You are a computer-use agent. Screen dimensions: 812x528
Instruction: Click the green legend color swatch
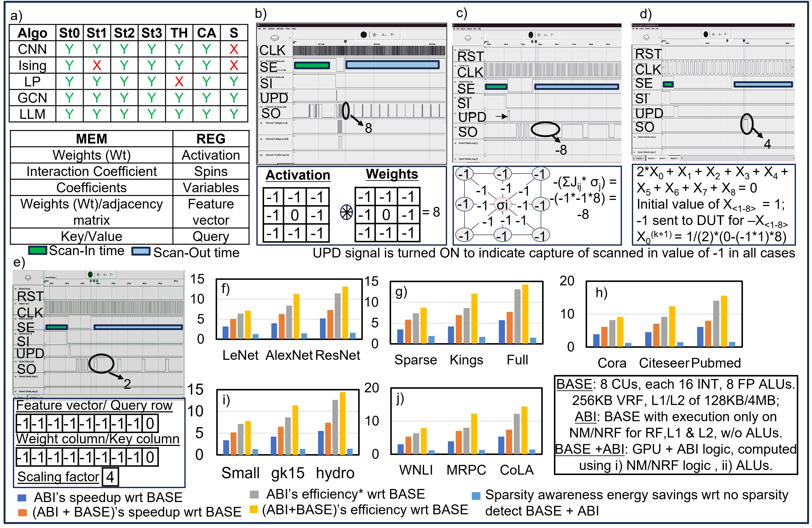tap(38, 250)
